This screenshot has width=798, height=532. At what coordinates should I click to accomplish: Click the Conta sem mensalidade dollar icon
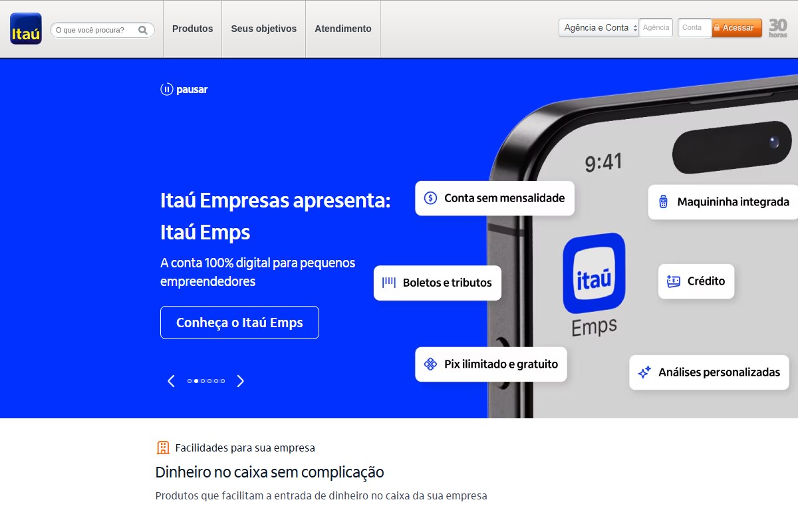(430, 198)
